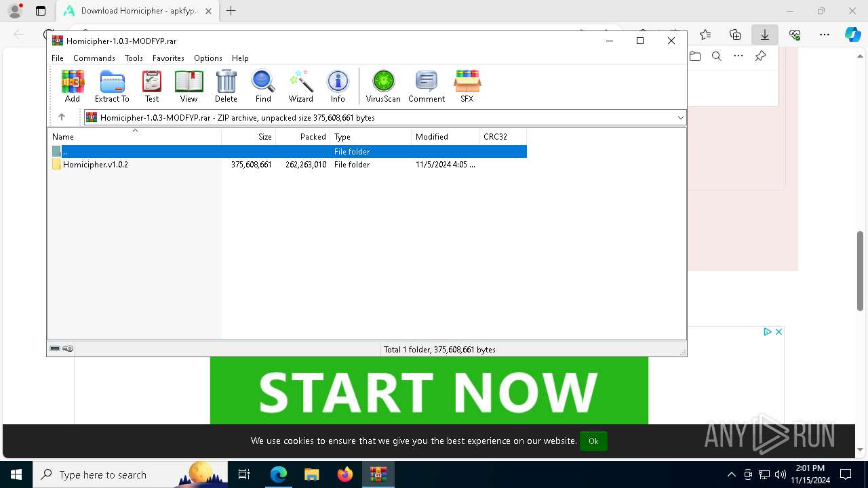Start VirusScan on the archive

pos(383,86)
